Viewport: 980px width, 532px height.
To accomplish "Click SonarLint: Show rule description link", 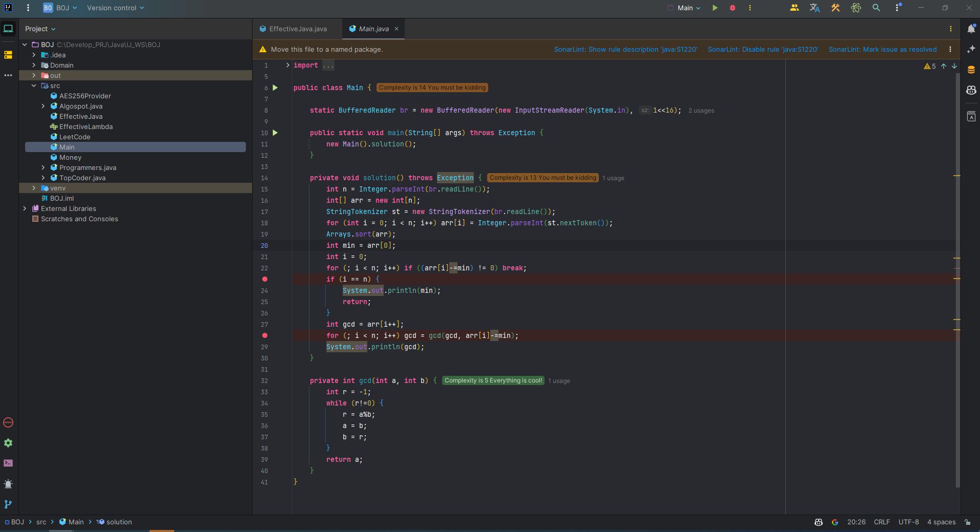I will click(x=625, y=49).
